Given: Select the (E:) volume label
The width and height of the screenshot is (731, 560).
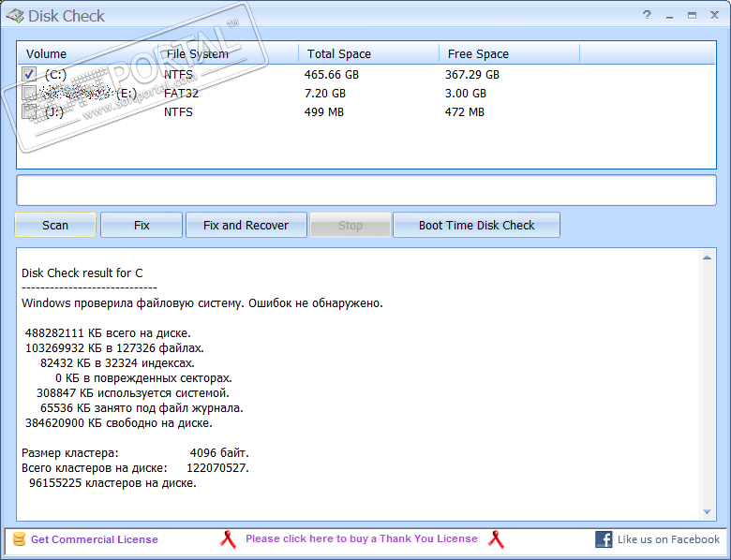Looking at the screenshot, I should pos(127,94).
